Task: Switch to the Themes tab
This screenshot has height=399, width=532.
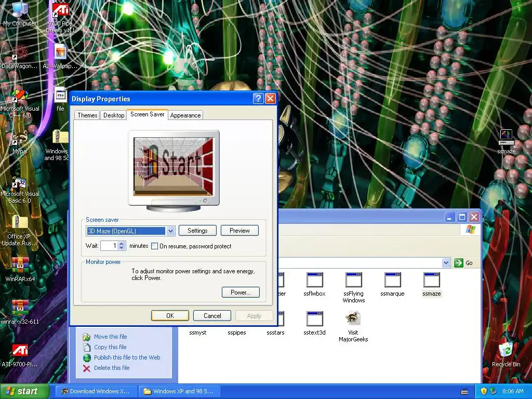Action: [x=87, y=115]
